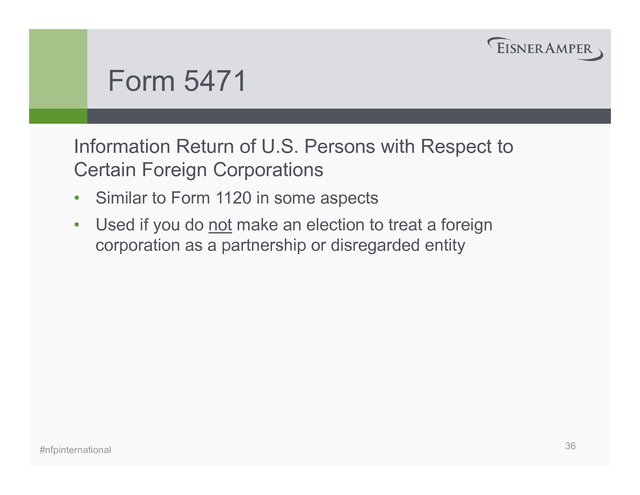Click the EisnerAmper logo

(x=544, y=50)
